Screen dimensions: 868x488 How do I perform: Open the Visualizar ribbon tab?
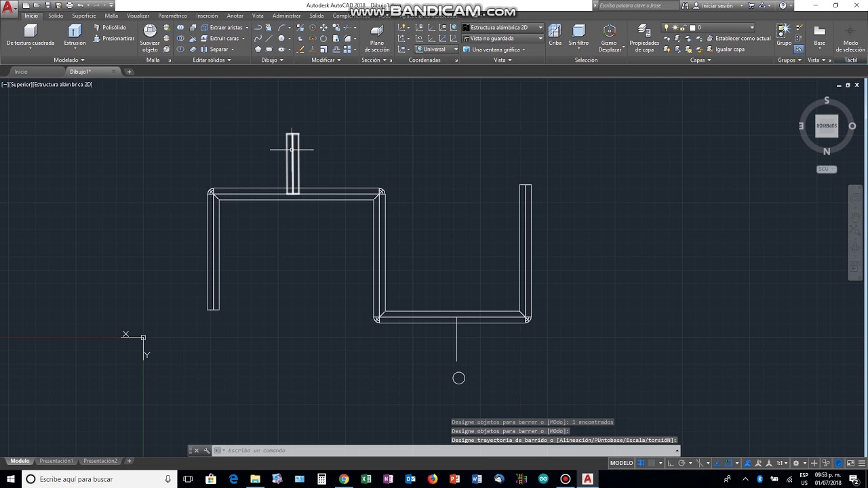point(138,16)
